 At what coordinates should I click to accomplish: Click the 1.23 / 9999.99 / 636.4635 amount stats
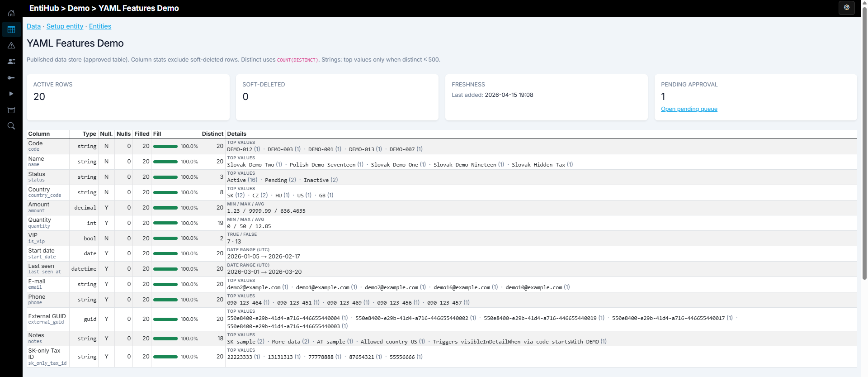click(266, 211)
